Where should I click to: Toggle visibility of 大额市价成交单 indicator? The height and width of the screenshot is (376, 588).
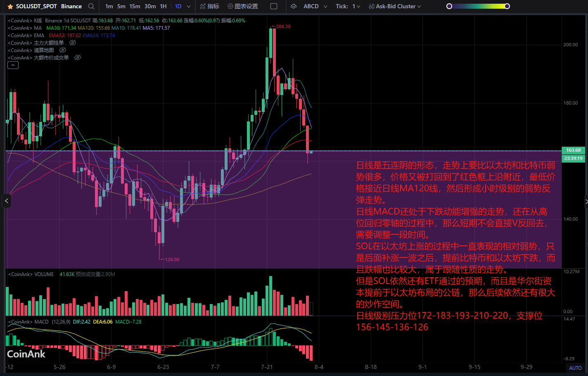coord(78,58)
